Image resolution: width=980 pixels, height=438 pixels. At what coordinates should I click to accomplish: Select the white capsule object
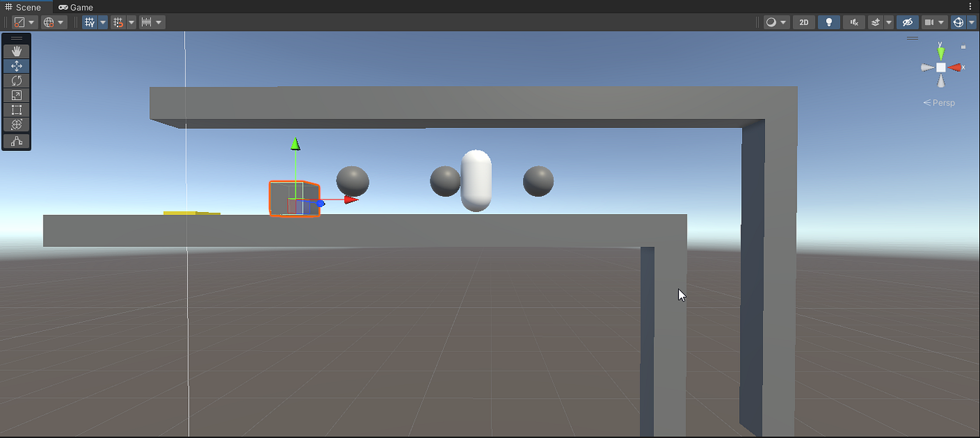coord(476,181)
